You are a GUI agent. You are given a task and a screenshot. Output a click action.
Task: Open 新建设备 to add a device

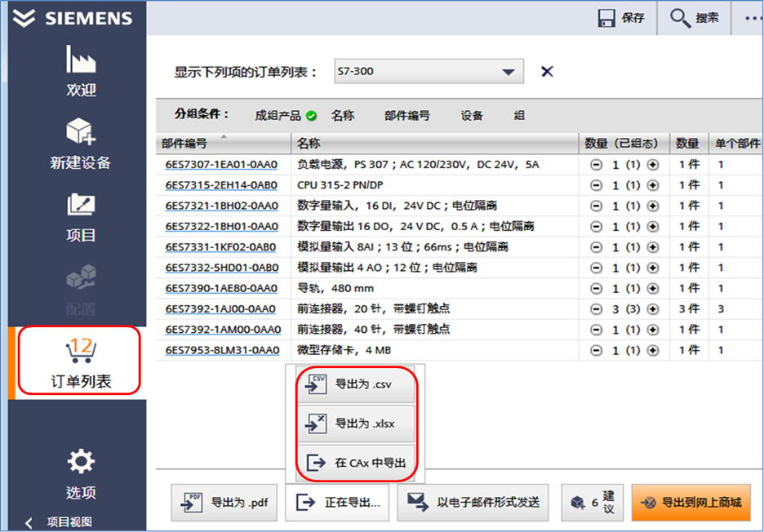pyautogui.click(x=81, y=144)
